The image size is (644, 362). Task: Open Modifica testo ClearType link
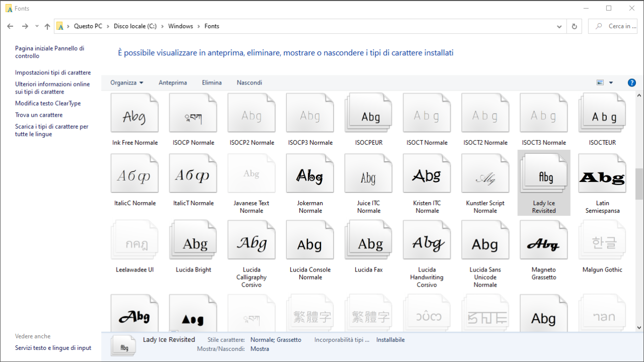(48, 104)
